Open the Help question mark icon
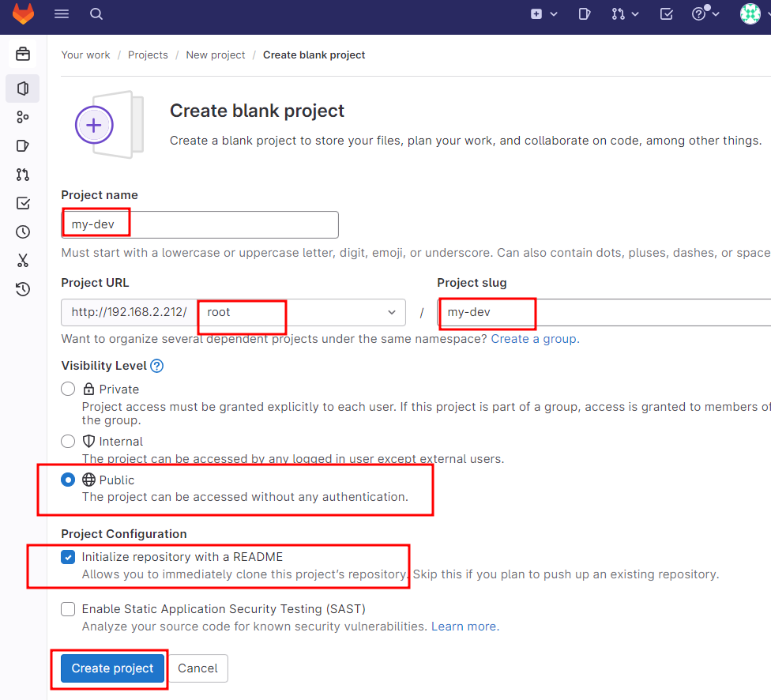The width and height of the screenshot is (771, 700). [x=698, y=13]
